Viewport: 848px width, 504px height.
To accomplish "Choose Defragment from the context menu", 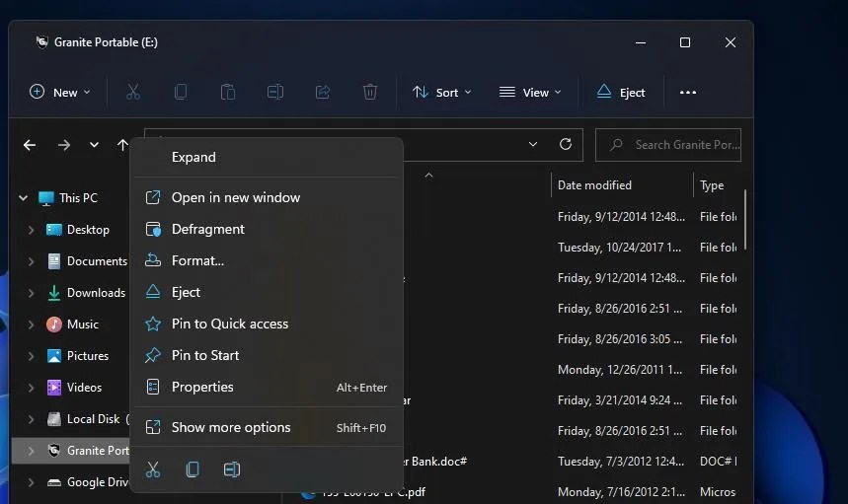I will (267, 229).
